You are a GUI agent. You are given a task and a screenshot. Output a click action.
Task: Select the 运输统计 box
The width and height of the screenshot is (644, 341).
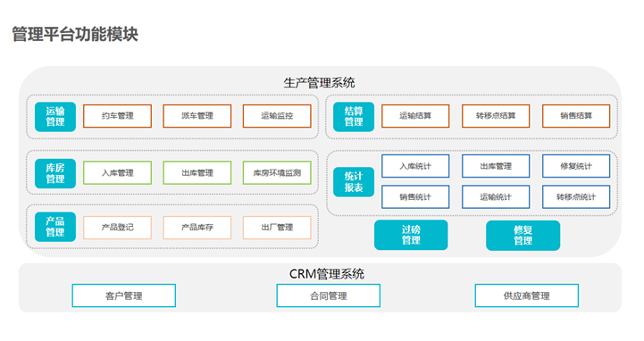pos(496,197)
